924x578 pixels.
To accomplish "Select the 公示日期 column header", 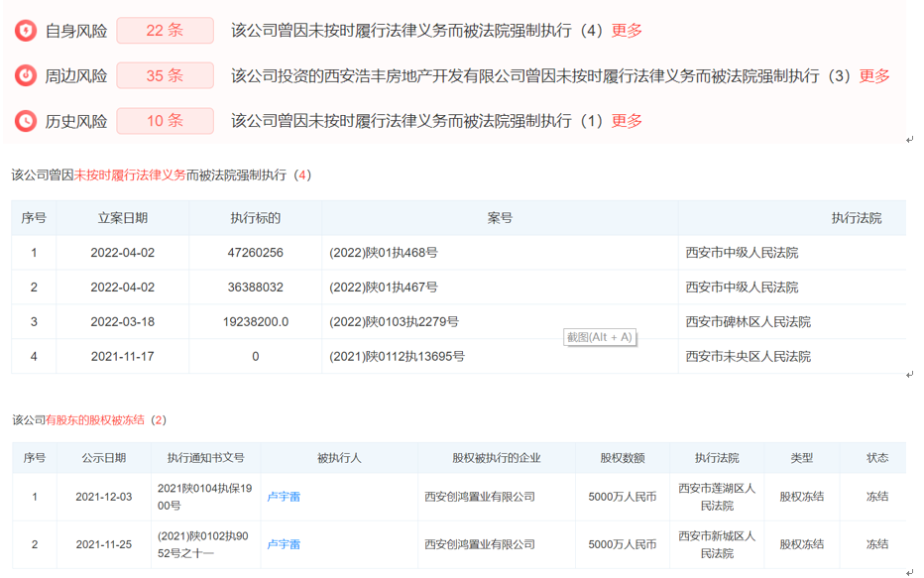I will [103, 458].
